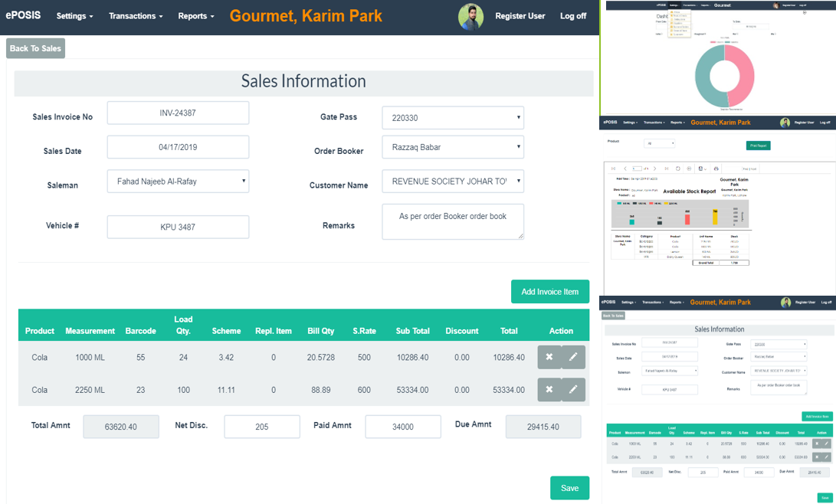Save the sales invoice
The image size is (836, 504).
pyautogui.click(x=569, y=488)
